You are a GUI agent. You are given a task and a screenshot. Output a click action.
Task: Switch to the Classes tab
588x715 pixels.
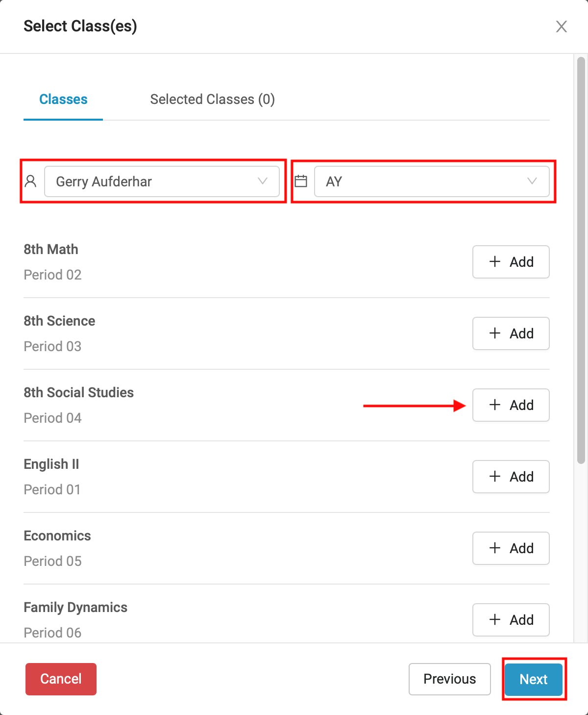(x=63, y=100)
